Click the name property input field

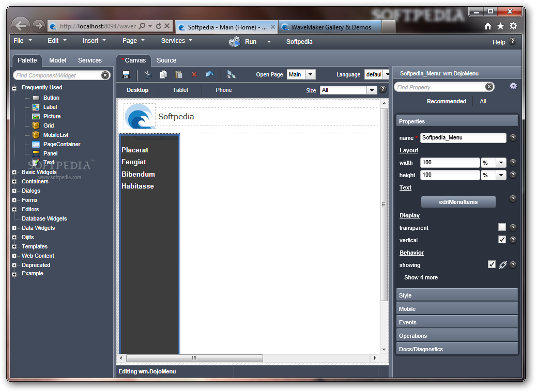[x=463, y=137]
